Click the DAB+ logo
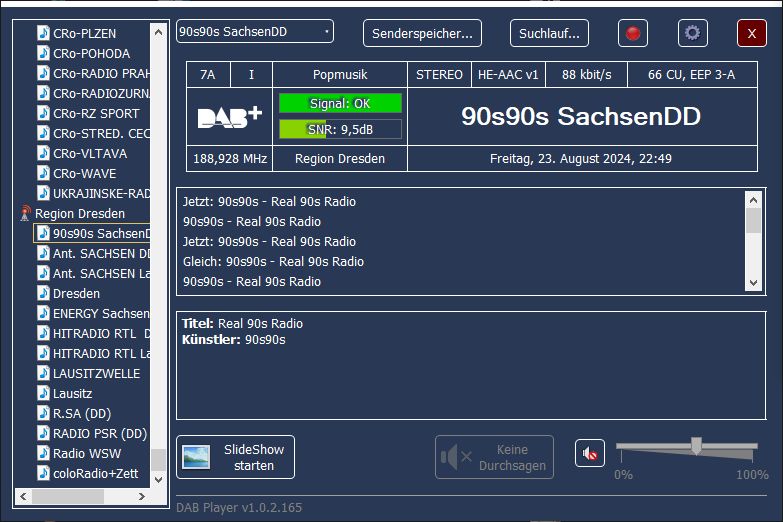 point(229,117)
